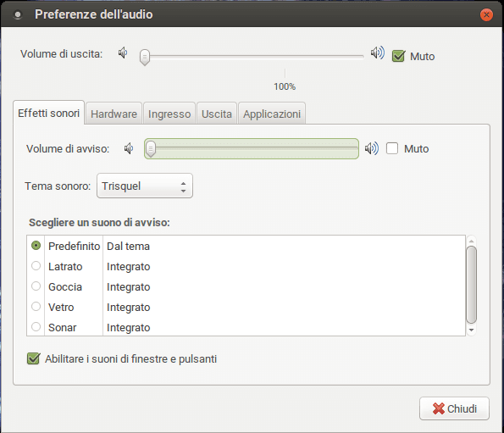Click the 'Dal tema' cell in Predefinito row
The height and width of the screenshot is (433, 504).
(128, 247)
